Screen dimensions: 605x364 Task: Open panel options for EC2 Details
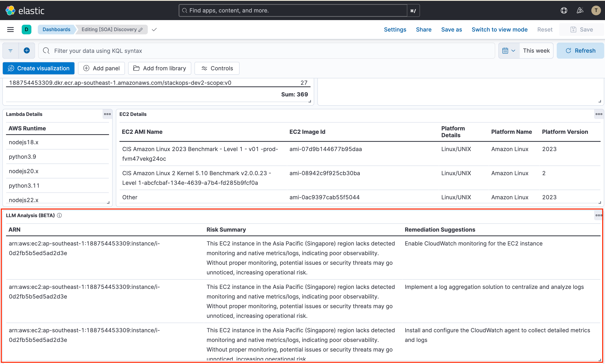(599, 114)
